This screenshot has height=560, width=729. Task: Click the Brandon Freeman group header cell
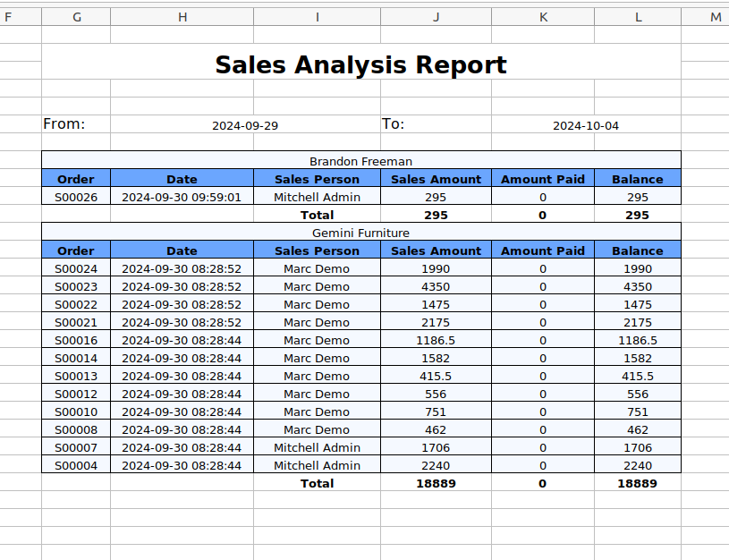point(360,161)
